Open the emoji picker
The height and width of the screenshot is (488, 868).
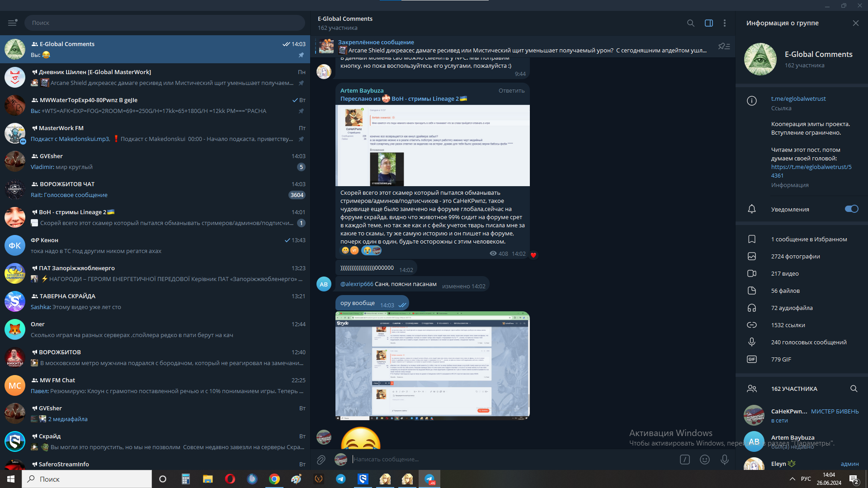[x=704, y=460]
